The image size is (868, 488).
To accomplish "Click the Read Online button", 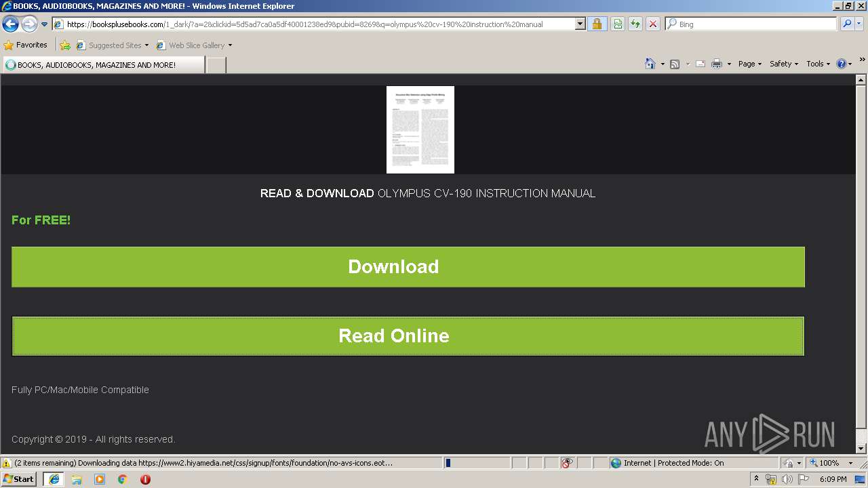I will click(x=408, y=336).
